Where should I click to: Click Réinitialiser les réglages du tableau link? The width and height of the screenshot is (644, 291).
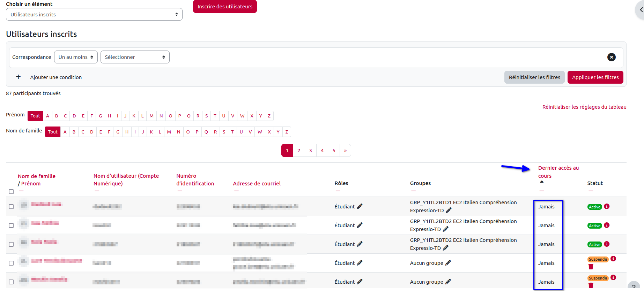point(584,107)
